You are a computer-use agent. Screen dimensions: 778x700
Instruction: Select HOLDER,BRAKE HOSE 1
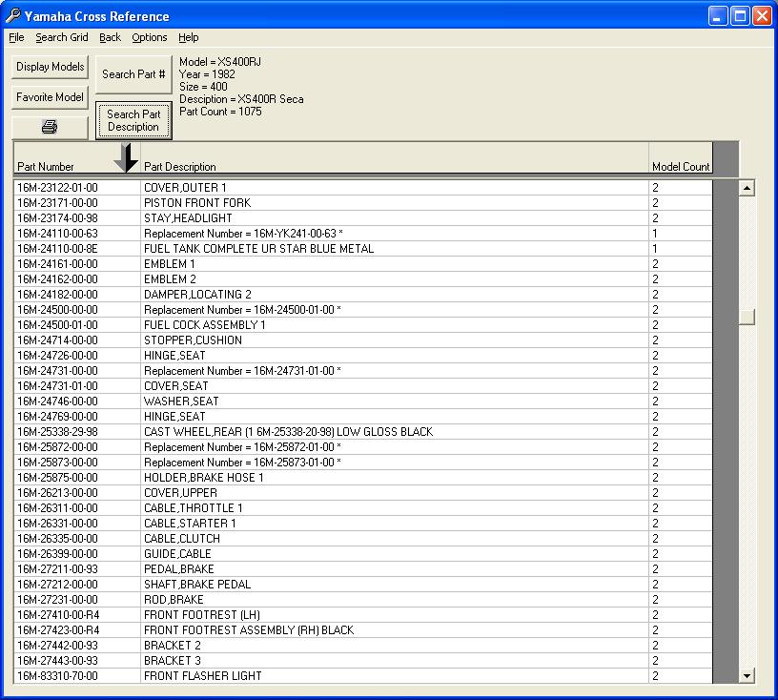point(203,478)
